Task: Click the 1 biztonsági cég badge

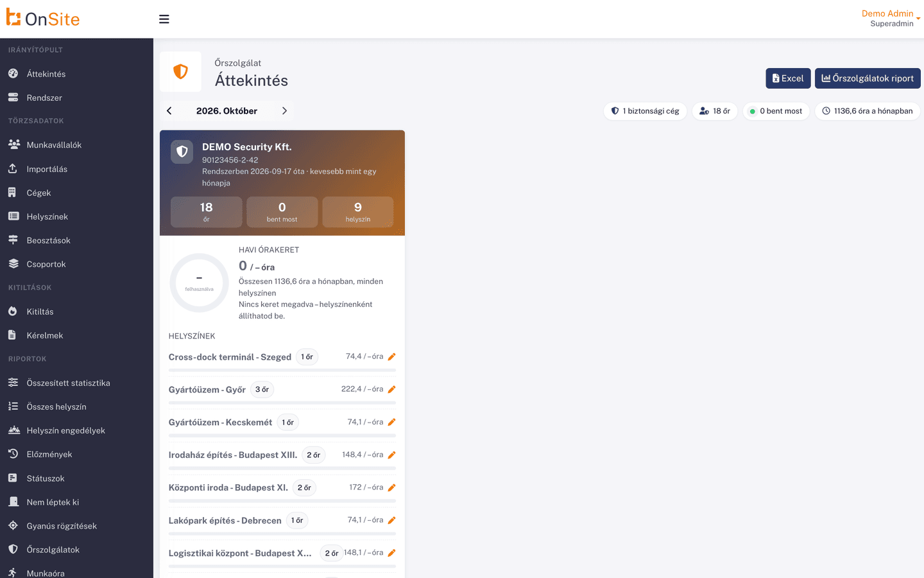Action: (645, 111)
